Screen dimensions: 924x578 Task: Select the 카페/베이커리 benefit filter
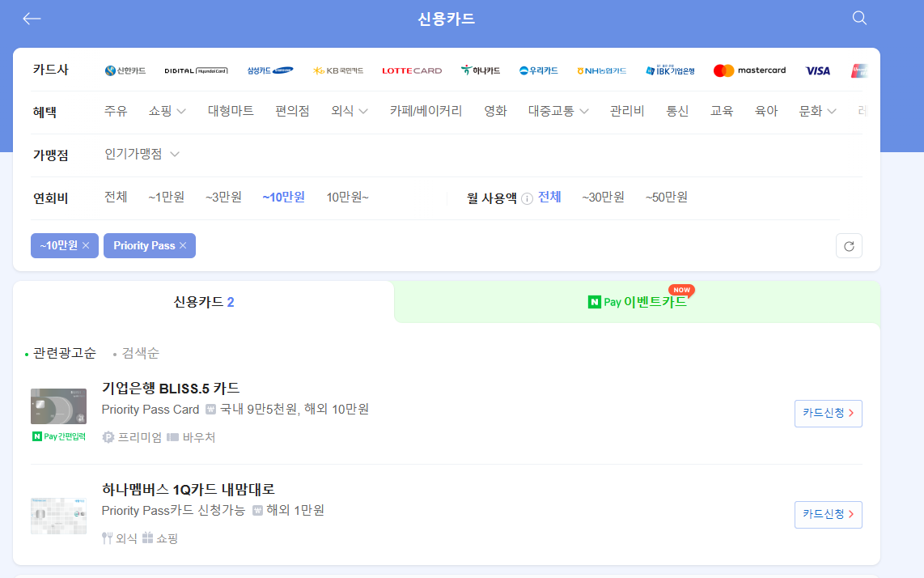tap(426, 111)
